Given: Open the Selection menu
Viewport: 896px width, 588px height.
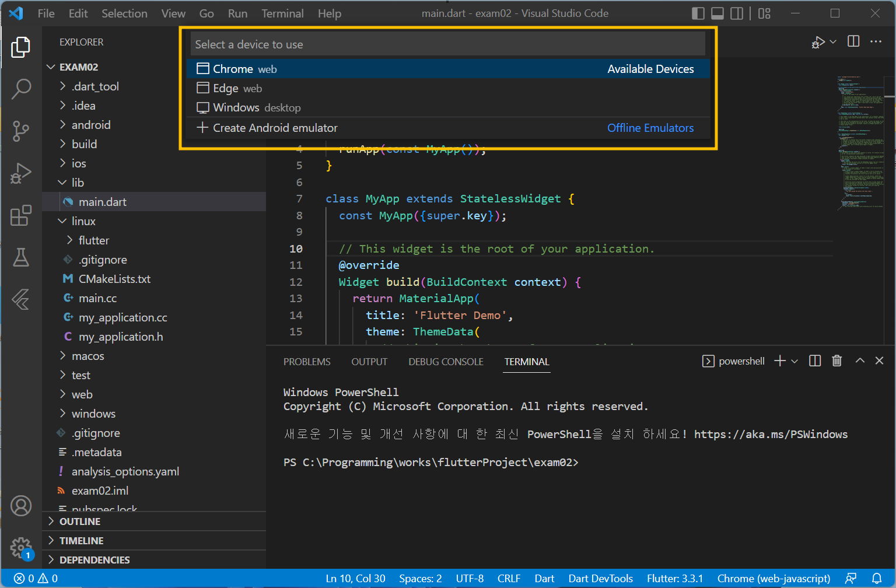Looking at the screenshot, I should tap(124, 13).
